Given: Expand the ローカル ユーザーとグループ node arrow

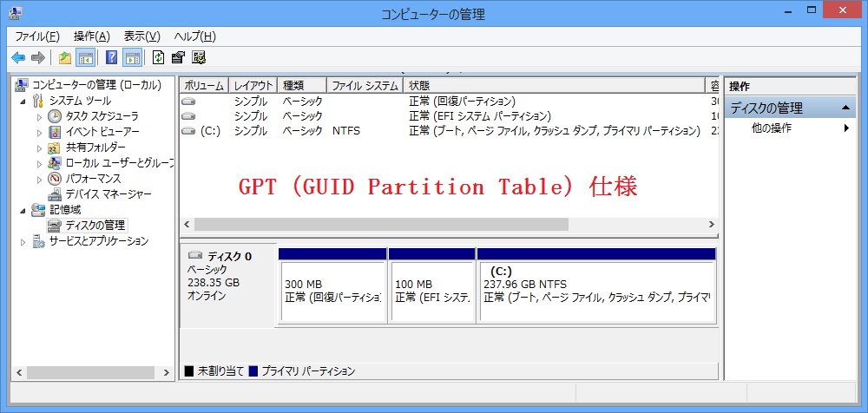Looking at the screenshot, I should coord(39,163).
